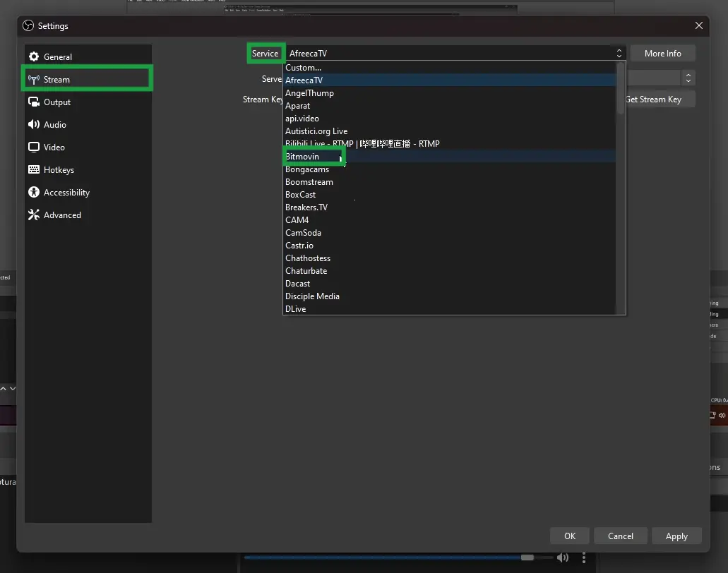The height and width of the screenshot is (573, 728).
Task: Go to the Hotkeys settings category
Action: click(x=88, y=170)
